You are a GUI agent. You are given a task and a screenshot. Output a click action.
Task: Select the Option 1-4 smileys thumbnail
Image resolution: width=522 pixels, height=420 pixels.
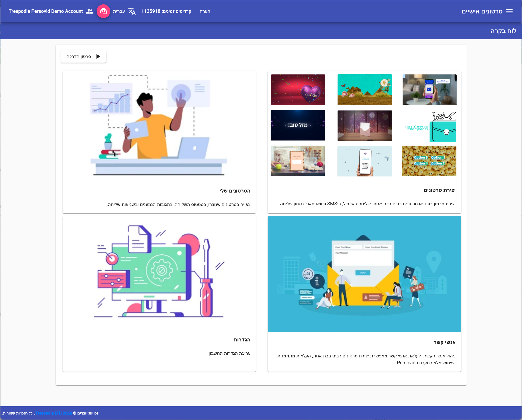(x=429, y=161)
